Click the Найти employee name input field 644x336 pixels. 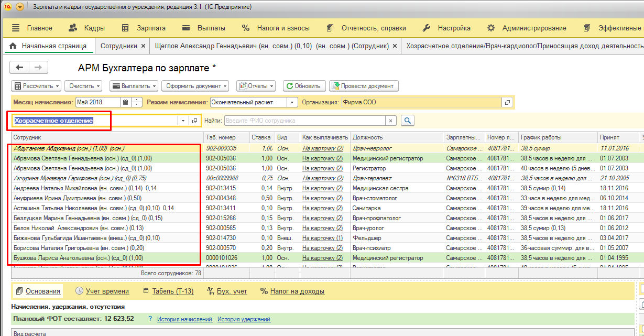[305, 121]
